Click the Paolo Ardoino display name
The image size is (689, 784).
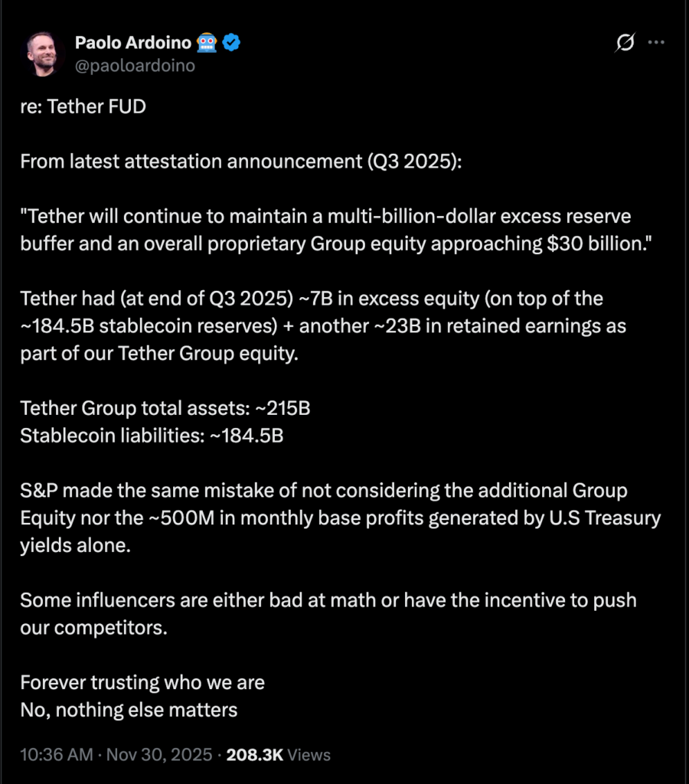(x=134, y=43)
